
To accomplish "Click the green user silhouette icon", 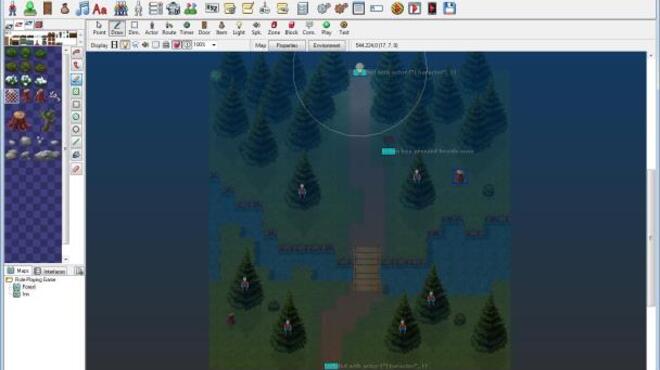I will click(x=30, y=8).
